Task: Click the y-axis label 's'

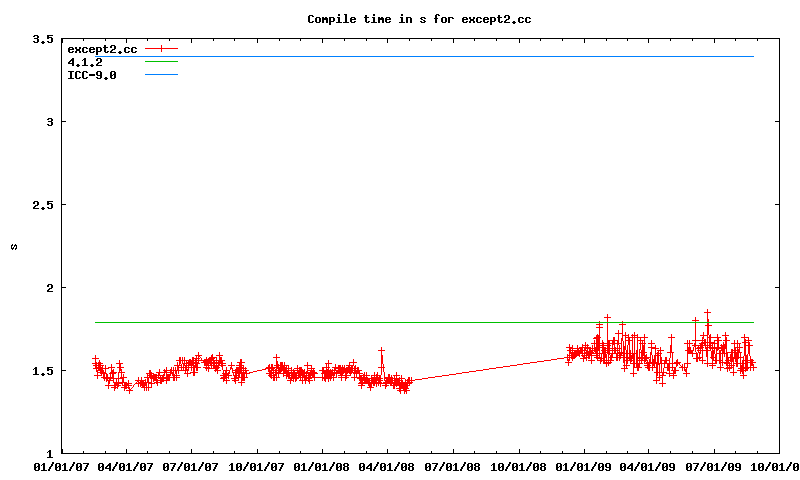Action: (13, 246)
